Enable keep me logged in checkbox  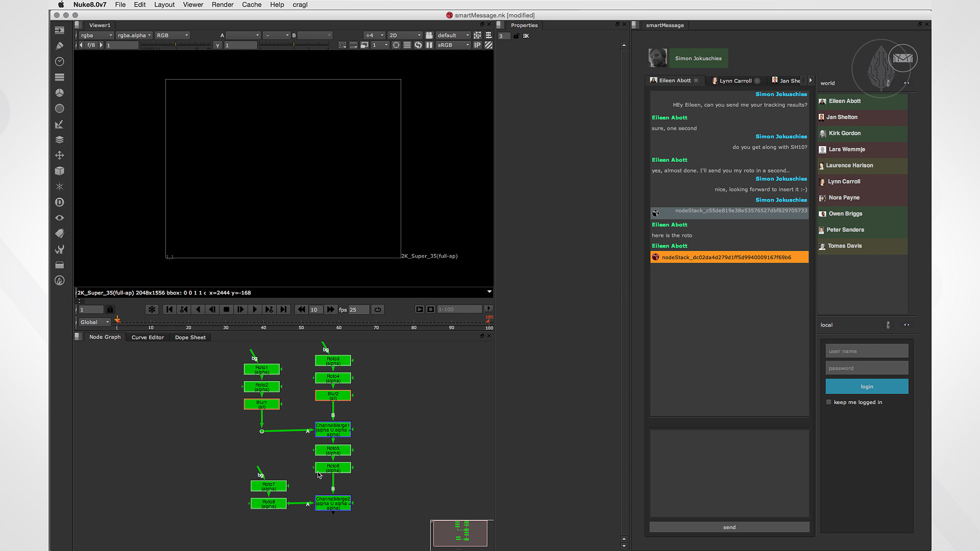tap(828, 402)
